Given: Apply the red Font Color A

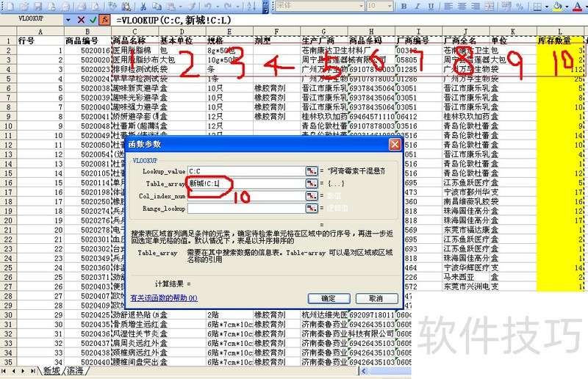Looking at the screenshot, I should point(578,7).
